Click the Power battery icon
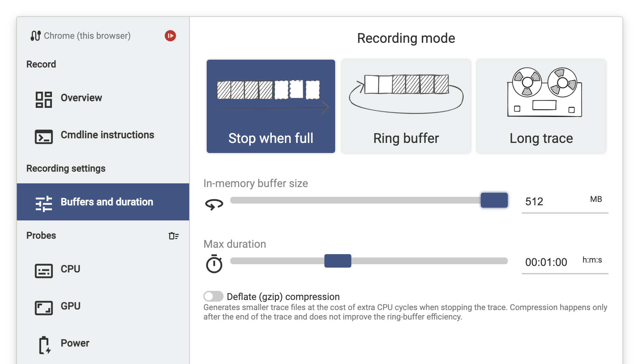642x364 pixels. pos(44,345)
